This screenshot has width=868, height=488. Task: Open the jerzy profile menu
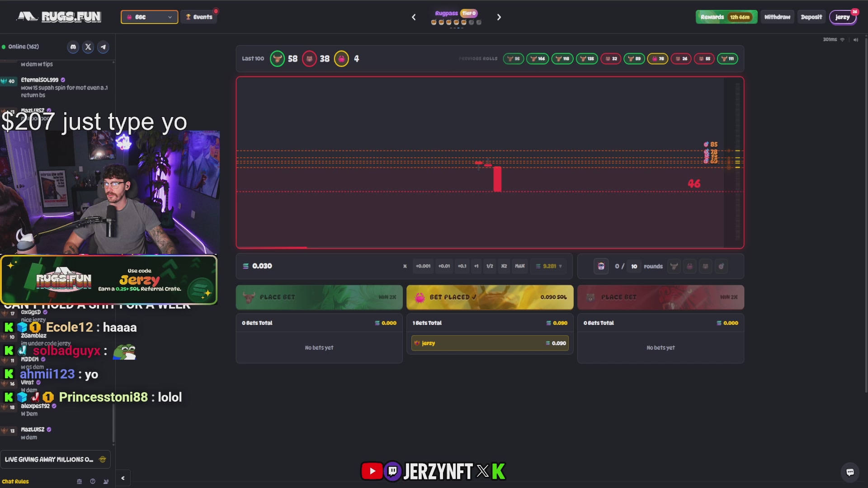[843, 17]
